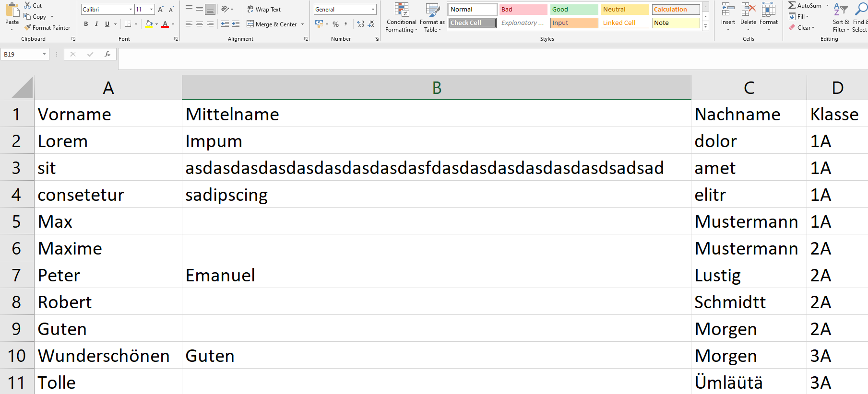Click the Cut scissors icon
This screenshot has width=868, height=394.
click(x=28, y=5)
